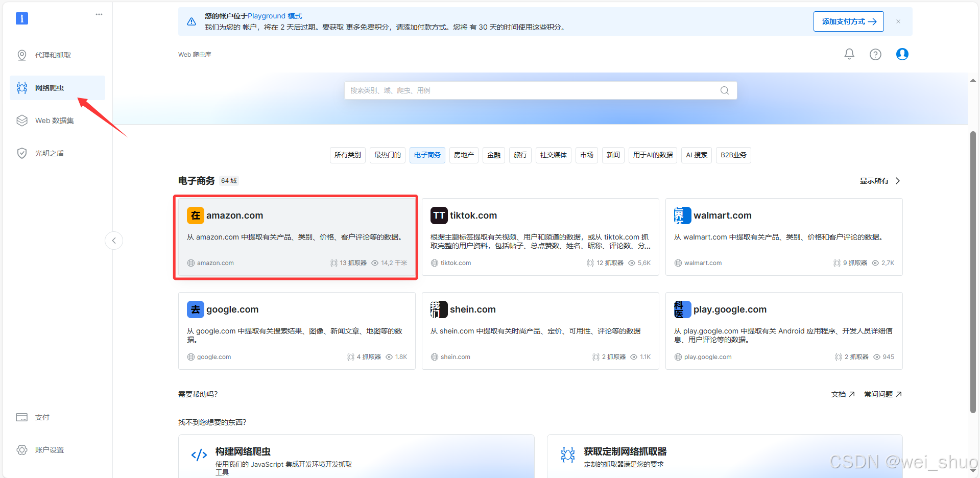980x478 pixels.
Task: Click the 添加支付方式 button
Action: 848,21
